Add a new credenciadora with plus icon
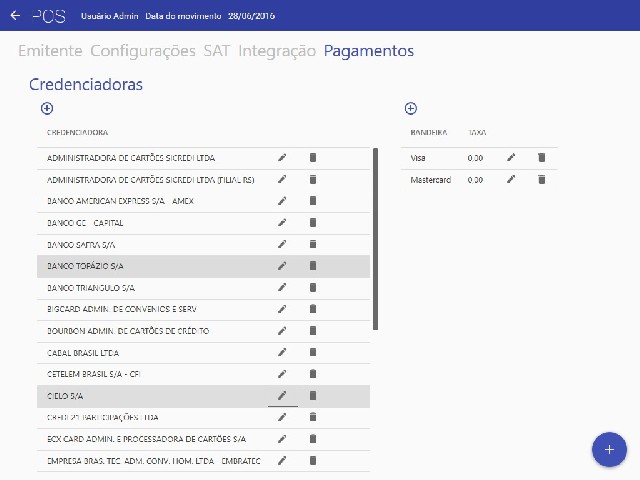The height and width of the screenshot is (480, 640). pyautogui.click(x=47, y=108)
